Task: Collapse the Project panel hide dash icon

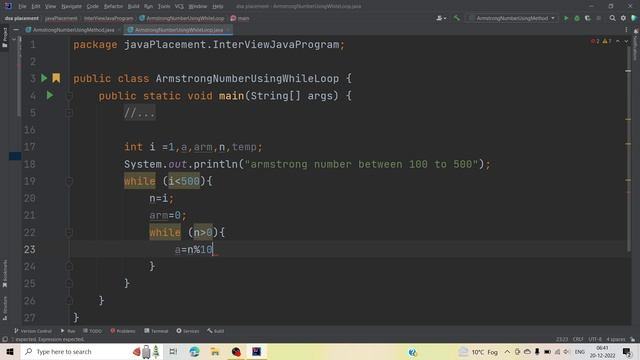Action: 16,30
